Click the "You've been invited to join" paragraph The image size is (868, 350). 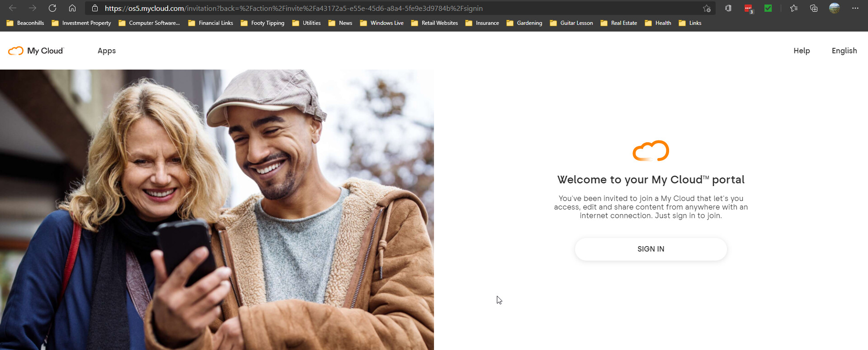651,207
